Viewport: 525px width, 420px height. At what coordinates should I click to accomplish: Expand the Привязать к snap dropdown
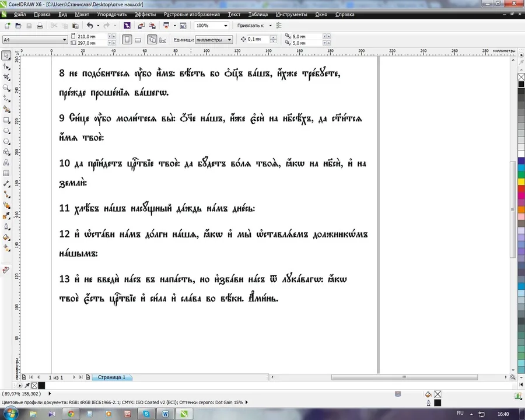pyautogui.click(x=270, y=26)
